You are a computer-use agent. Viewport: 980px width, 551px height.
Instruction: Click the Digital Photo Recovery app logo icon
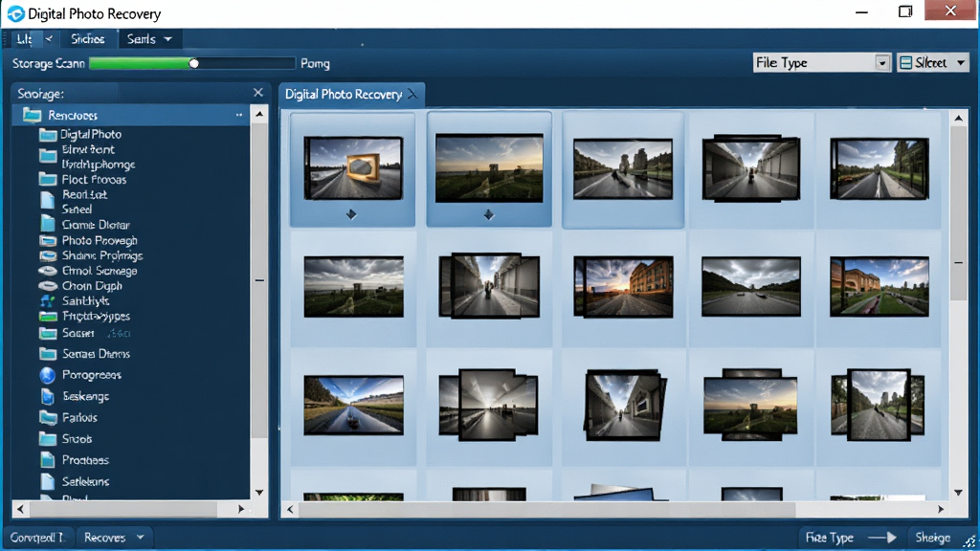[x=15, y=13]
